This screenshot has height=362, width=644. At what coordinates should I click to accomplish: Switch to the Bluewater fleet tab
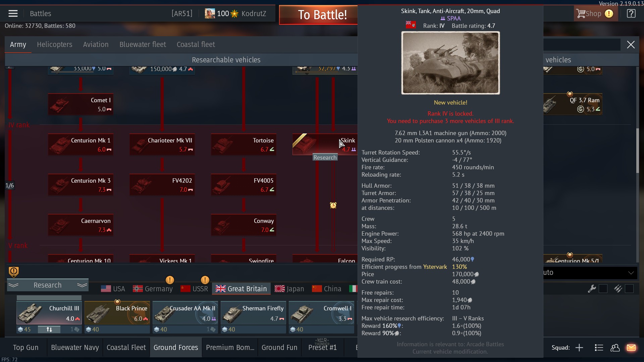[143, 45]
